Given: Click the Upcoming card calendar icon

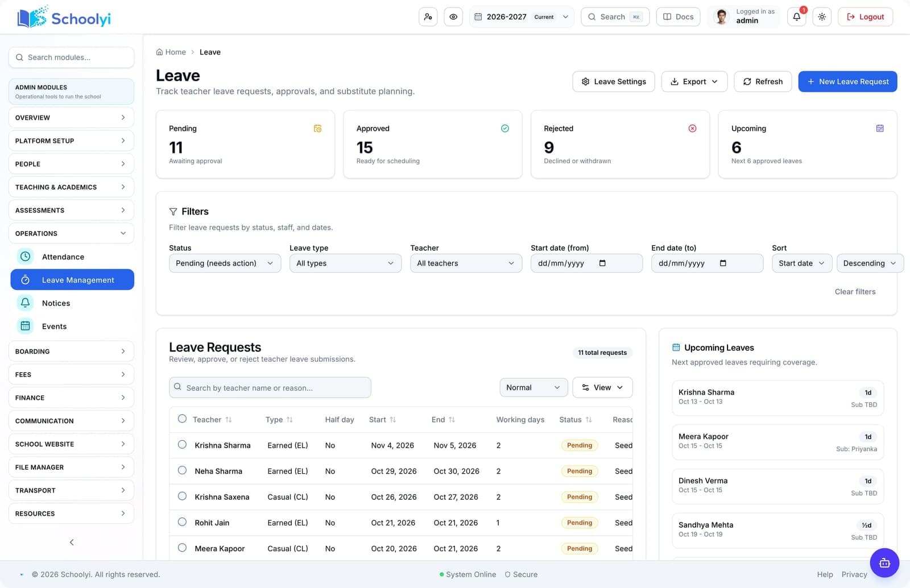Looking at the screenshot, I should coord(880,129).
